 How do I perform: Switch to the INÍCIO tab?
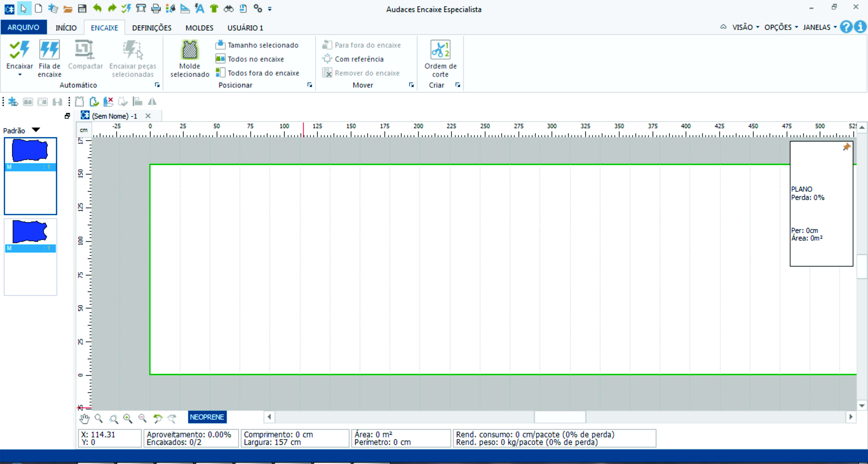(66, 28)
